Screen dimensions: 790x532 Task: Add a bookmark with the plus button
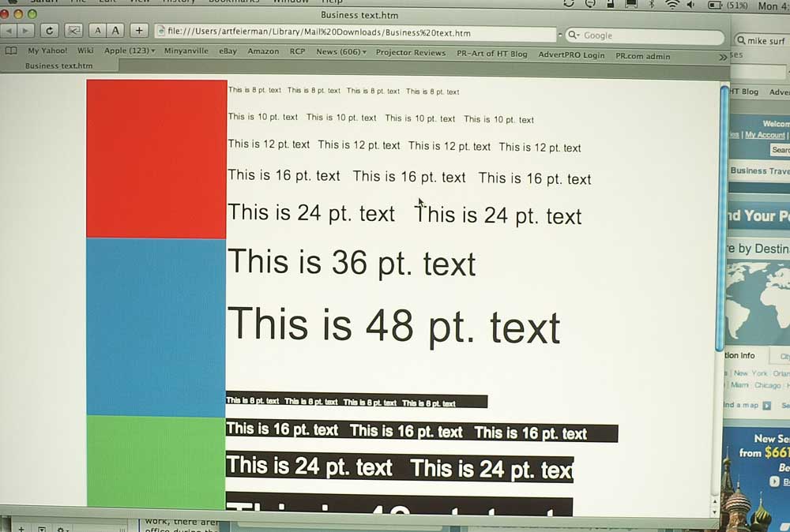pyautogui.click(x=139, y=31)
